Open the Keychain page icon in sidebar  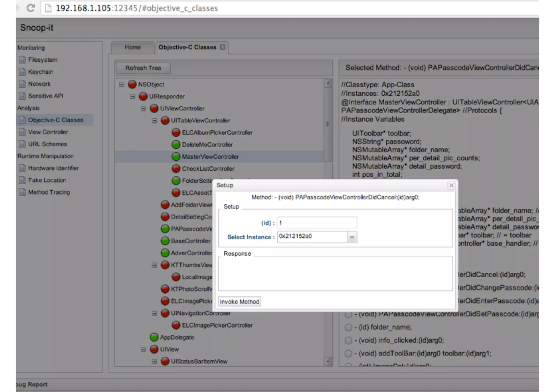pos(22,72)
